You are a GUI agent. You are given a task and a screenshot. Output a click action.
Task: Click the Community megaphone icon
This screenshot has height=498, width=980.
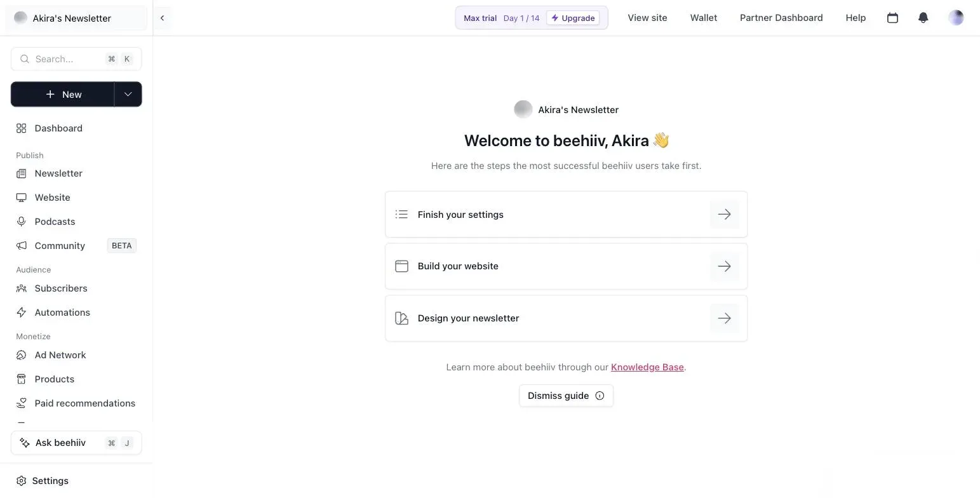point(22,246)
